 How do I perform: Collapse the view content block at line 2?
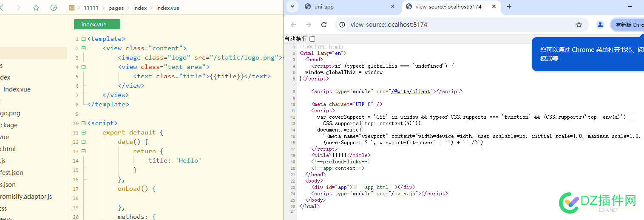83,48
